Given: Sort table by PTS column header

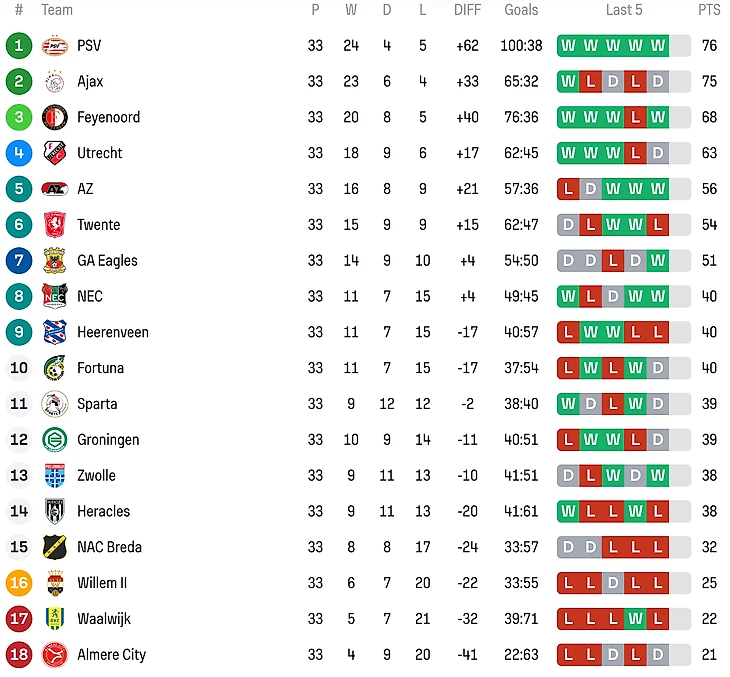Looking at the screenshot, I should (709, 10).
